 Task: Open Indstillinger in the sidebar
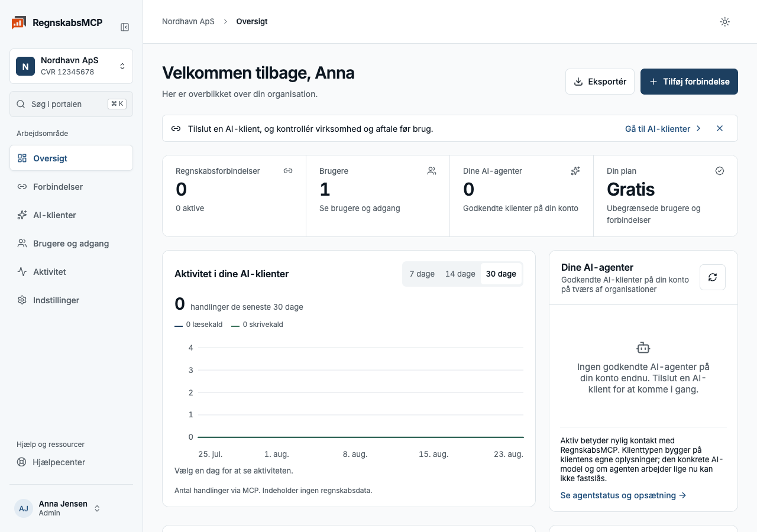coord(71,300)
